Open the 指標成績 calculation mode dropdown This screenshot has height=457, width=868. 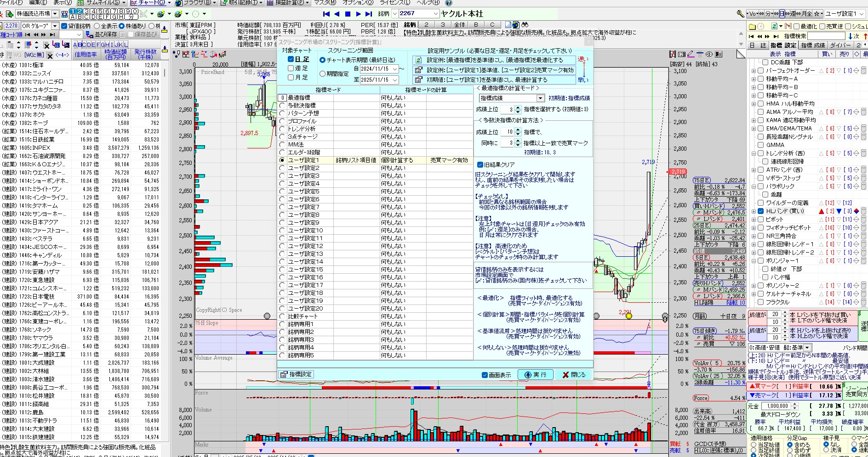click(540, 98)
